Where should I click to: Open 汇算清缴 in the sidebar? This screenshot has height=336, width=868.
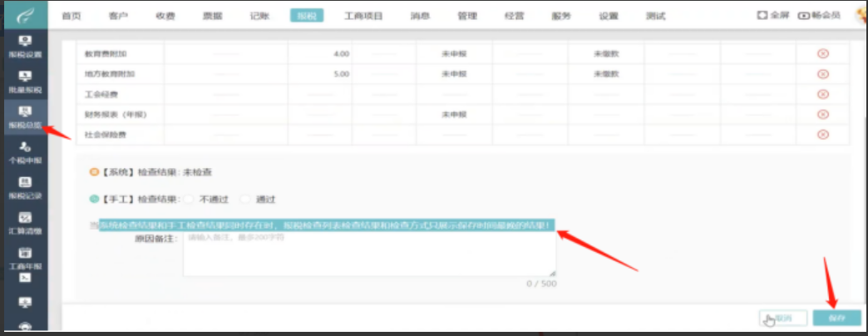pyautogui.click(x=25, y=223)
